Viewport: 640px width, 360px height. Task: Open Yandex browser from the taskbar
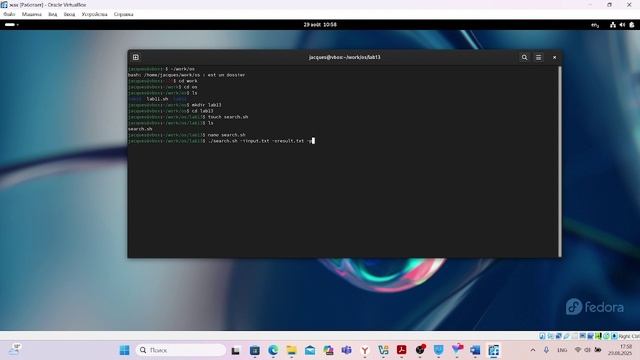[x=365, y=350]
